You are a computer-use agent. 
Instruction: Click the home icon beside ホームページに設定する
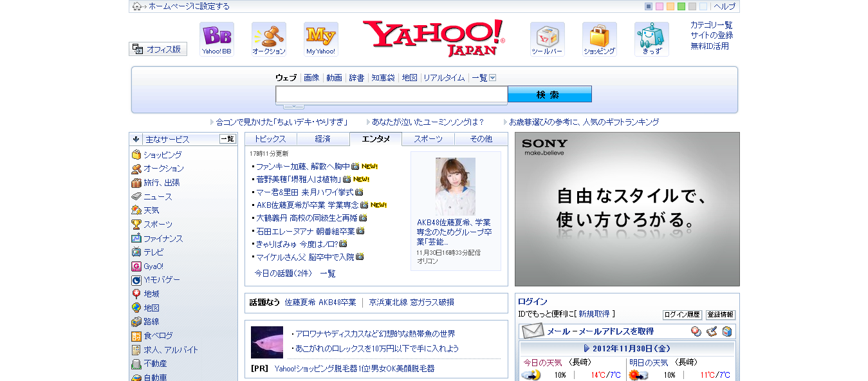click(137, 6)
